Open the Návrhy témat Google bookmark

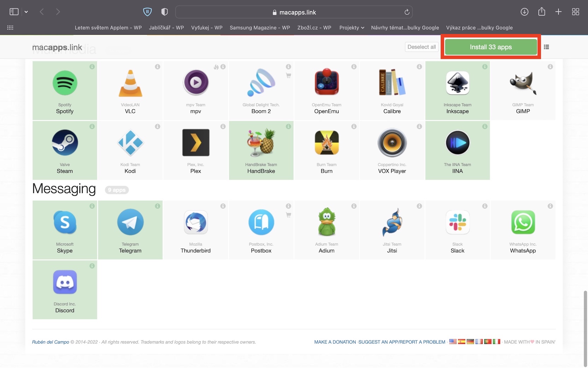(405, 28)
